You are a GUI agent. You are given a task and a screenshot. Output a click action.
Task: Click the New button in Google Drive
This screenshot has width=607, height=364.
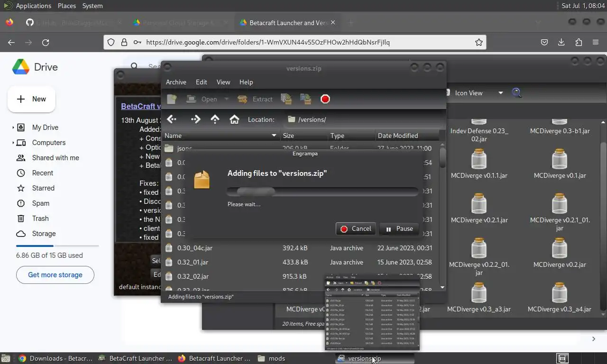click(31, 99)
